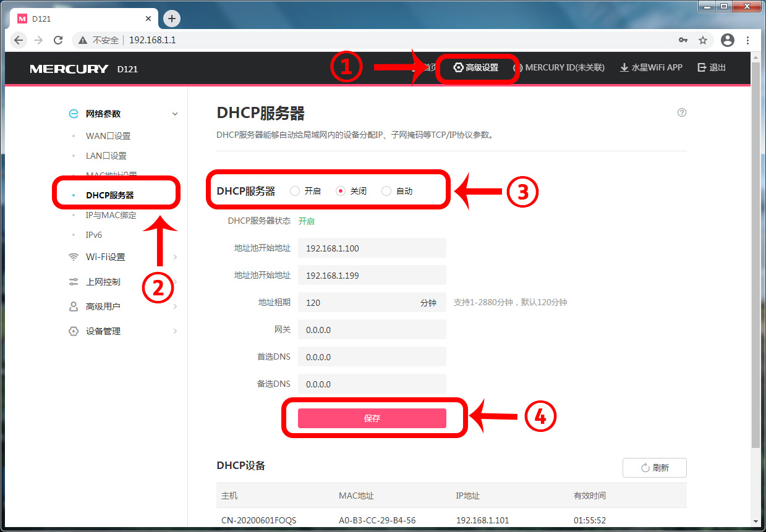This screenshot has width=766, height=532.
Task: Bookmark this page with star icon
Action: pyautogui.click(x=703, y=40)
